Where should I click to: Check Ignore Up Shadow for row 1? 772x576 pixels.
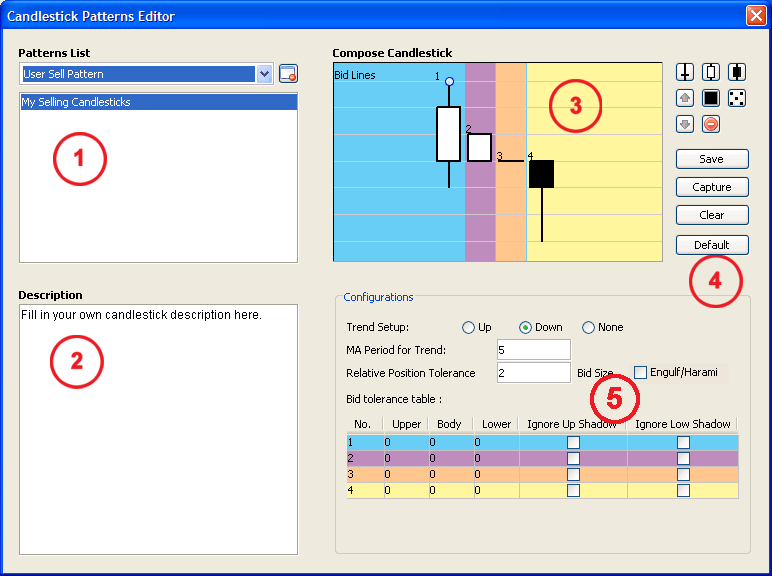click(573, 442)
